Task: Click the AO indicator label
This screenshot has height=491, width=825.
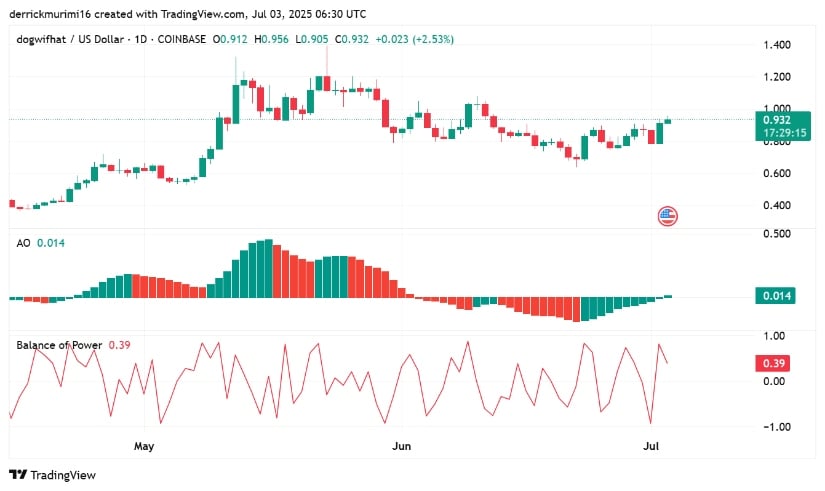Action: pyautogui.click(x=23, y=243)
